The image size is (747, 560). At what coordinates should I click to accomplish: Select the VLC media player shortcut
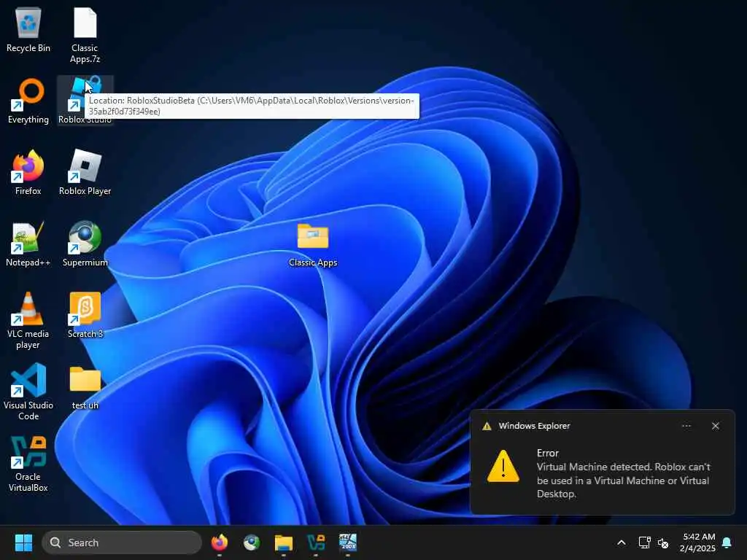click(x=28, y=321)
